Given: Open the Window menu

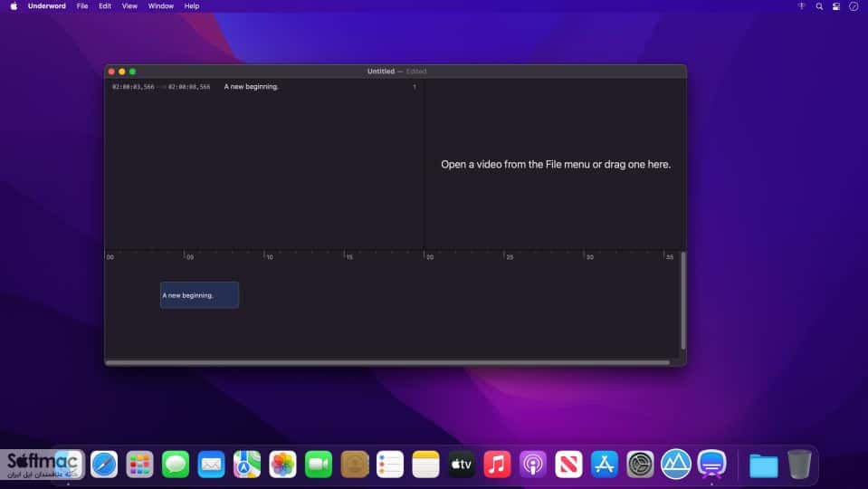Looking at the screenshot, I should (x=160, y=6).
